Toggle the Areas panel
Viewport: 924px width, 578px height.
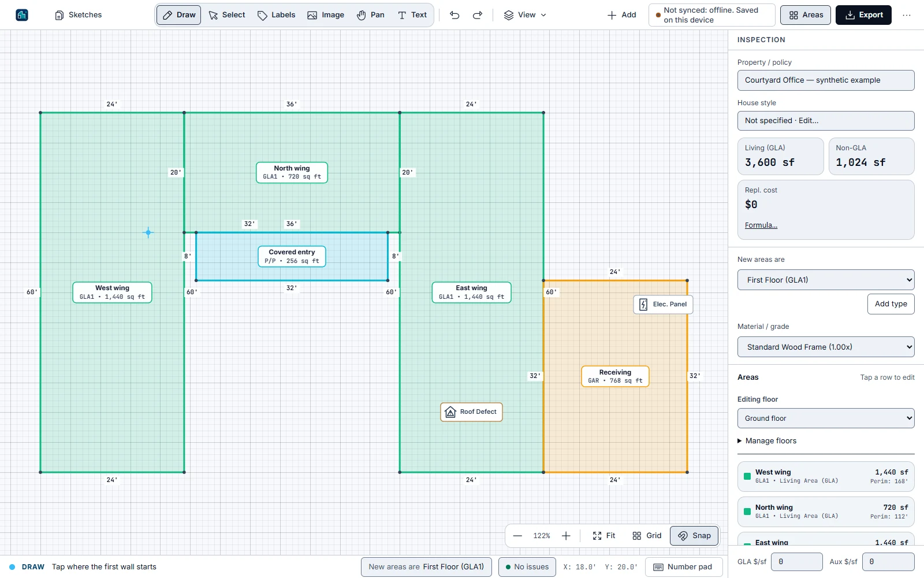(x=806, y=15)
